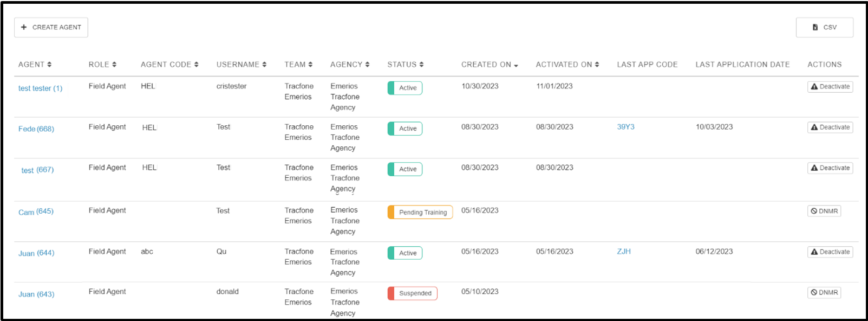
Task: Export the table with the CSV button
Action: coord(824,27)
